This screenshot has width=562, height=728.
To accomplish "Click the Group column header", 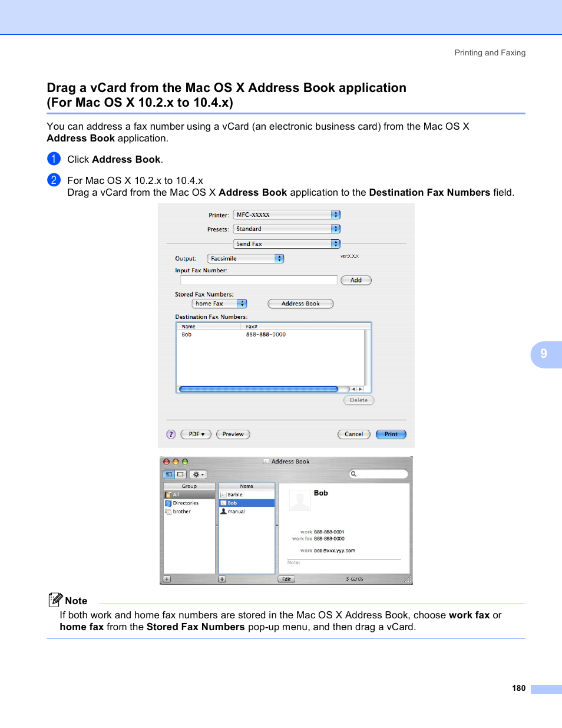I will click(189, 486).
